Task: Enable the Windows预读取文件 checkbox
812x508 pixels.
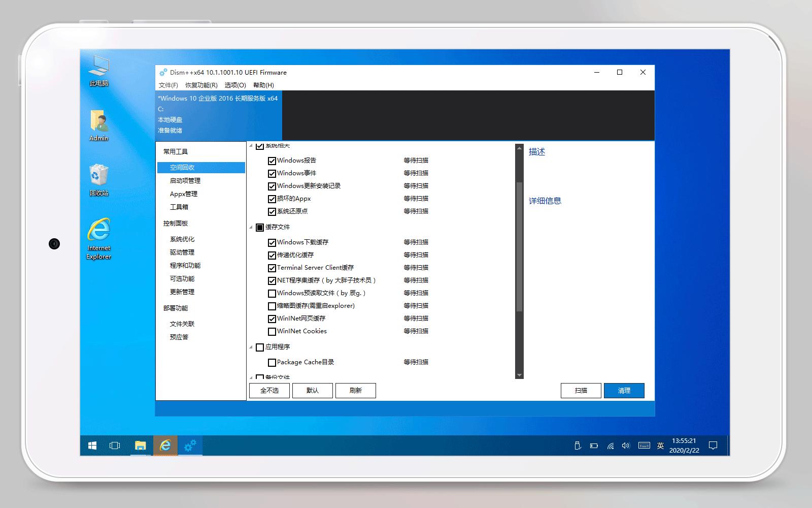Action: tap(272, 293)
